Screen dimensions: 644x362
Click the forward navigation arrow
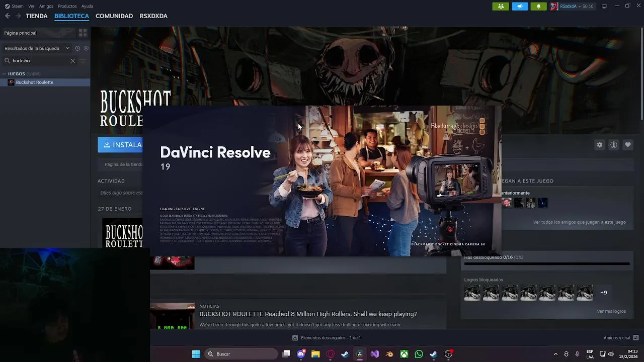(18, 16)
